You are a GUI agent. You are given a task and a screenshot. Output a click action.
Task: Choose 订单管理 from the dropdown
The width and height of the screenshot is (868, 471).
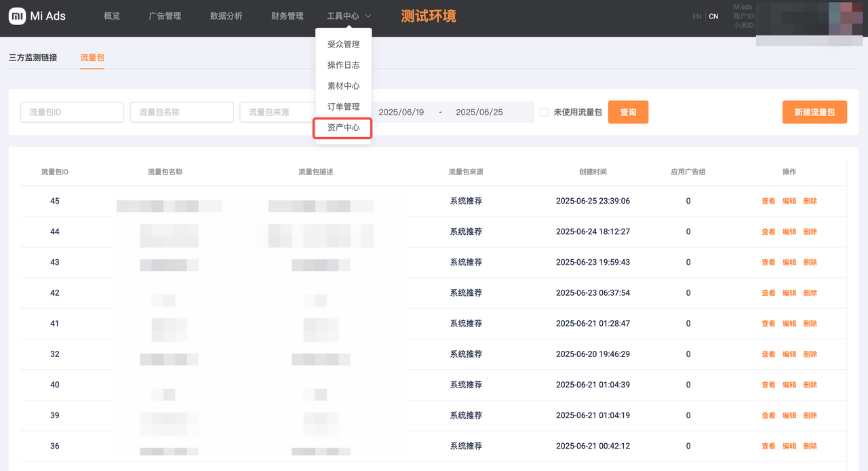tap(343, 107)
